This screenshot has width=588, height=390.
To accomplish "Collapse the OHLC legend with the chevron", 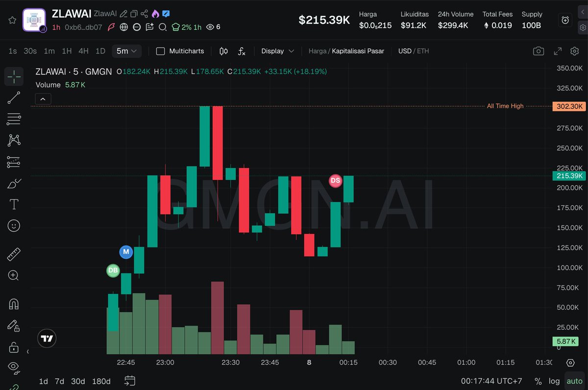I will click(43, 98).
